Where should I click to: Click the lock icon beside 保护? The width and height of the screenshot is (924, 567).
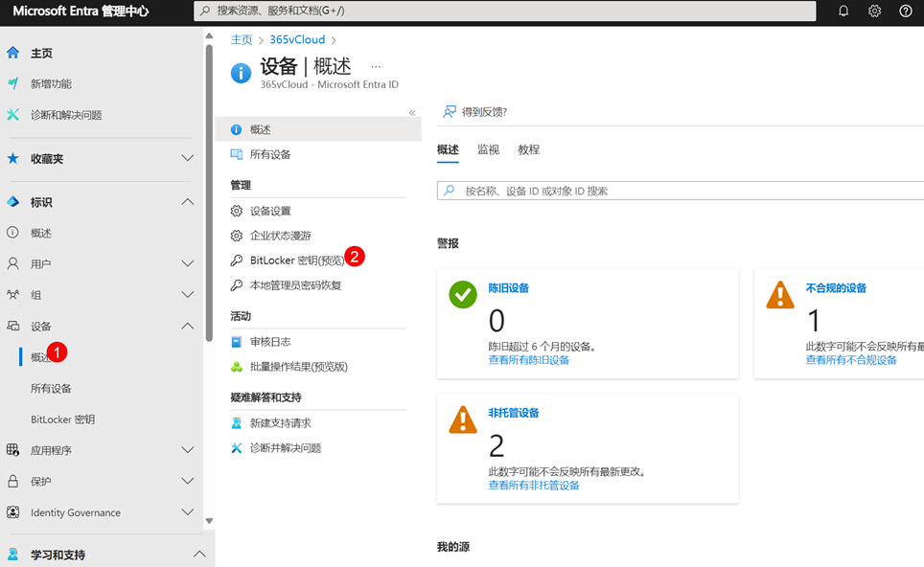coord(12,481)
